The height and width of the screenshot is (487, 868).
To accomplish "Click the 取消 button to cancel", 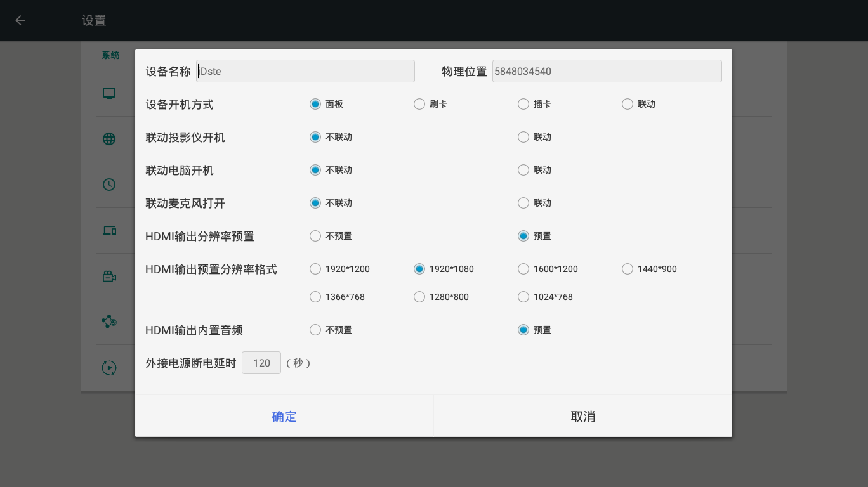I will coord(582,417).
